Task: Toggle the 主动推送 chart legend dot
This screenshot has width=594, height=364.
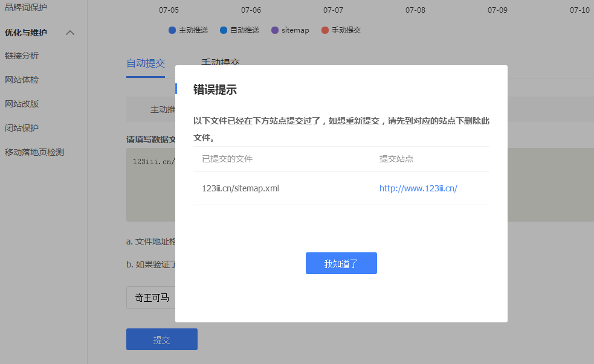Action: click(172, 30)
